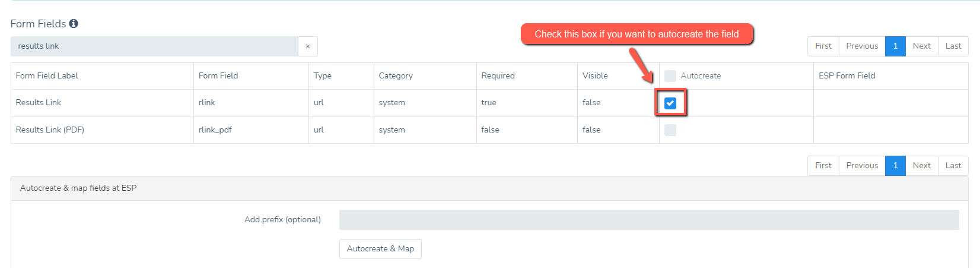The height and width of the screenshot is (268, 980).
Task: Click Next in bottom pagination
Action: tap(922, 166)
